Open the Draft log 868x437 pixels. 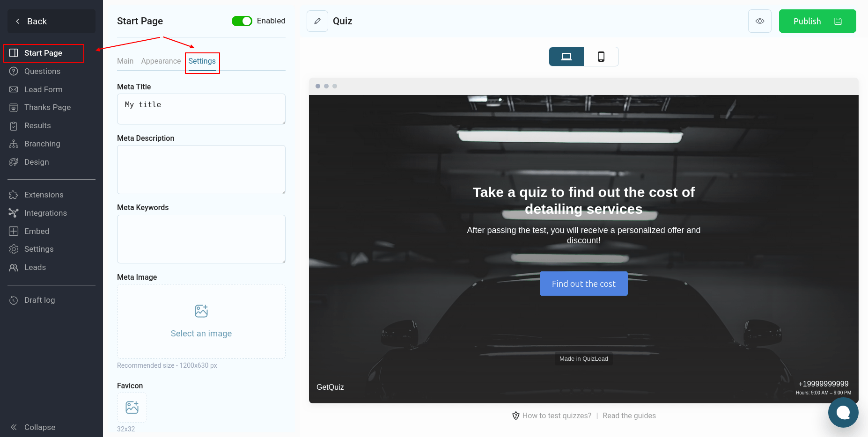39,300
